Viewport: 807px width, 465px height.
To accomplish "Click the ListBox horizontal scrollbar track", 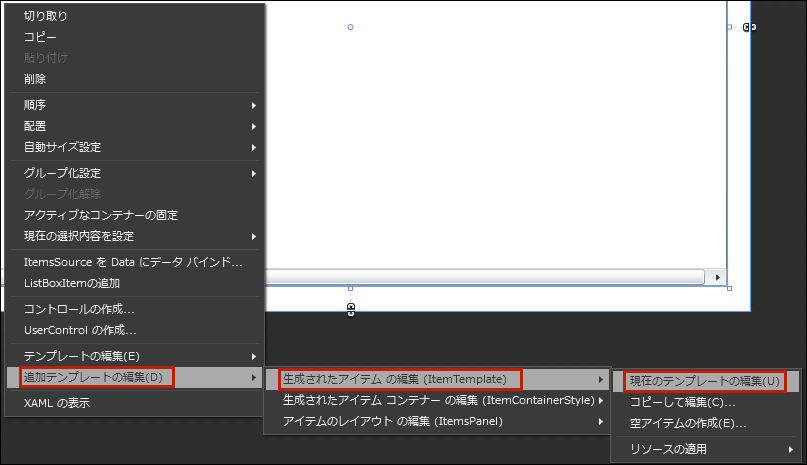I will tap(484, 278).
